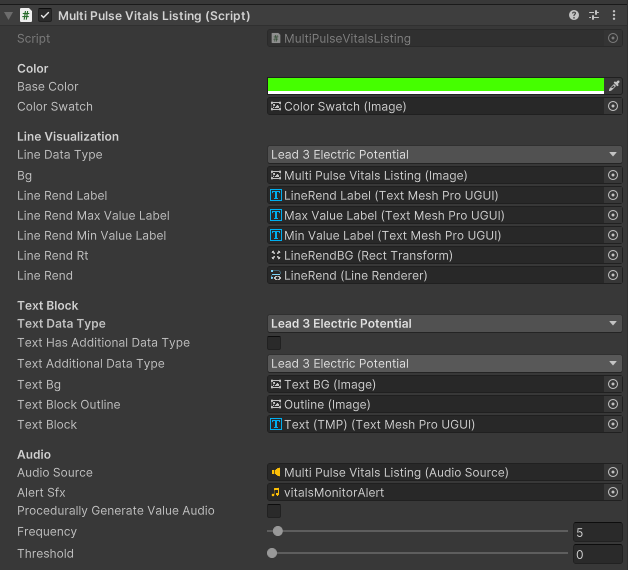Click the Threshold value input field
628x570 pixels.
[x=597, y=554]
